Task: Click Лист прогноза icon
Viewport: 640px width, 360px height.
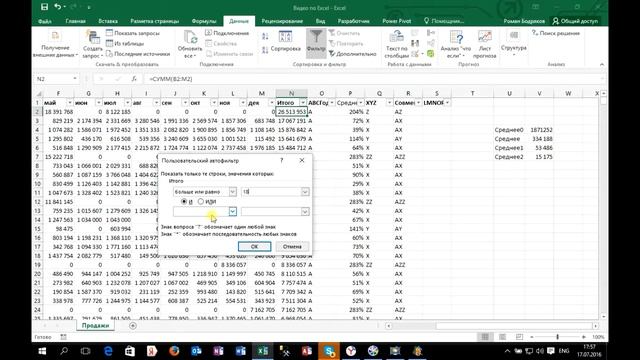Action: 484,45
